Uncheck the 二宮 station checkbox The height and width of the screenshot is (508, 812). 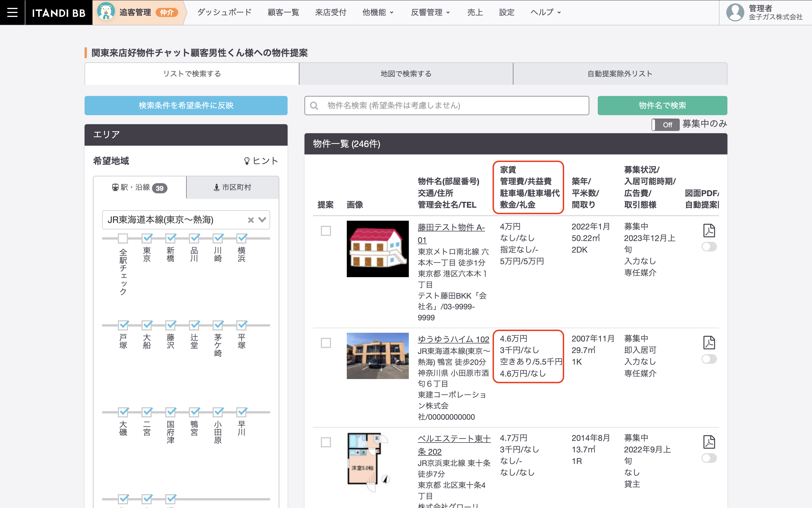(147, 412)
